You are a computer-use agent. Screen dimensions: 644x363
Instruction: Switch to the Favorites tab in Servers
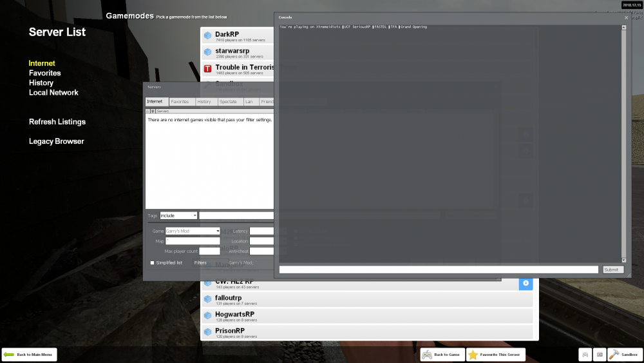[180, 102]
